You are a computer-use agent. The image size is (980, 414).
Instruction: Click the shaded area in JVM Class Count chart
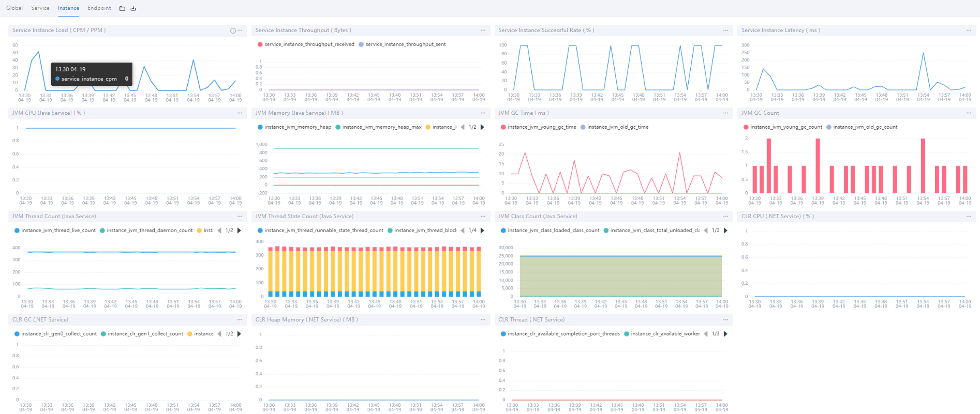[x=621, y=276]
